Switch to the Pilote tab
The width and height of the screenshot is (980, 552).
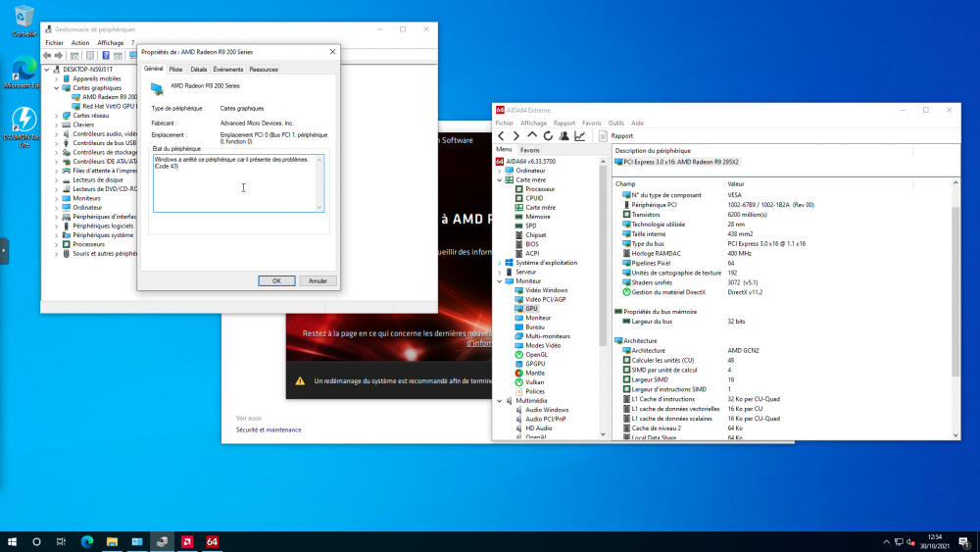[175, 70]
